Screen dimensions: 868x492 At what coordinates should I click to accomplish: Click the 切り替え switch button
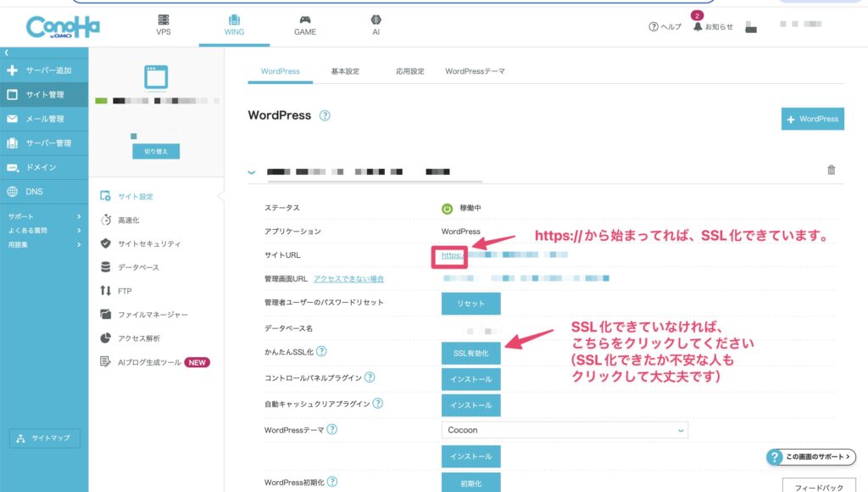click(156, 151)
